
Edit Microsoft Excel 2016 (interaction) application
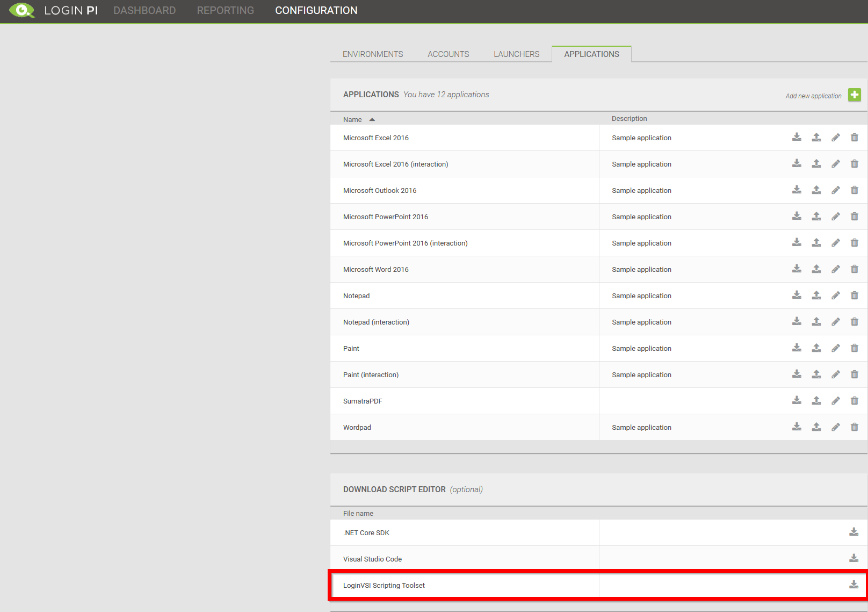pyautogui.click(x=836, y=164)
